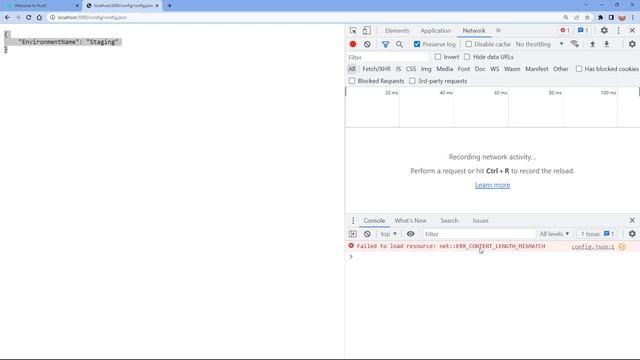Clear the network log
This screenshot has width=640, height=360.
pos(367,44)
